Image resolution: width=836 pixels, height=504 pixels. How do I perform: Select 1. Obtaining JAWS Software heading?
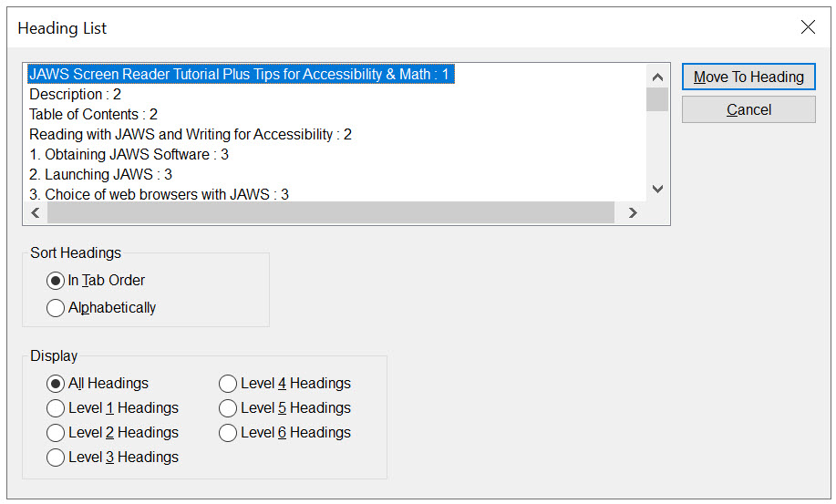coord(129,155)
